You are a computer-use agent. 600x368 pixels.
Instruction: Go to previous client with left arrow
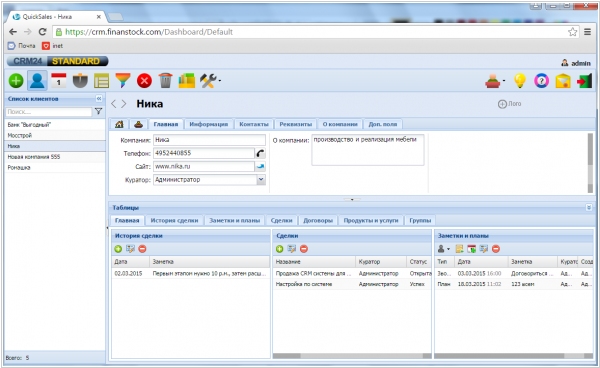tap(113, 104)
